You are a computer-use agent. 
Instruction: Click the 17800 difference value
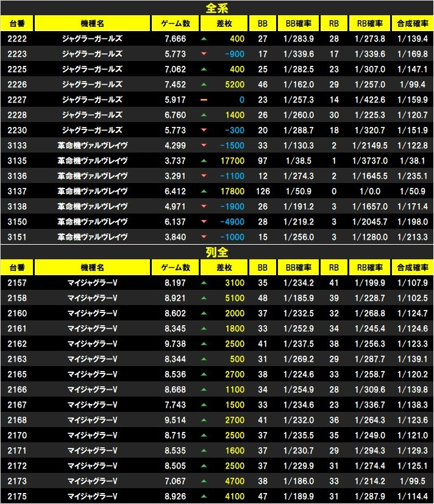click(232, 191)
